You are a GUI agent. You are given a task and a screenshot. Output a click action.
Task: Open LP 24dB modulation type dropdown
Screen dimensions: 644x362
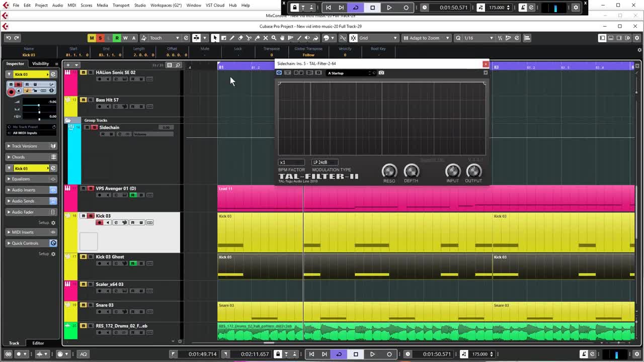point(325,162)
